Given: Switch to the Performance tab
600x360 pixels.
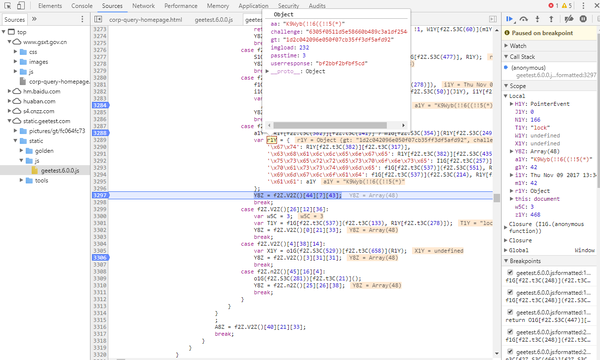Looking at the screenshot, I should click(181, 6).
